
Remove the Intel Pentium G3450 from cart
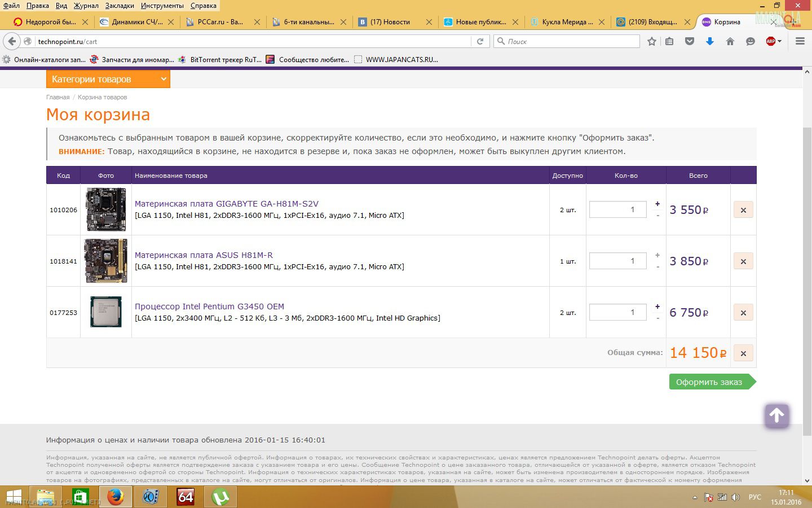click(x=743, y=313)
